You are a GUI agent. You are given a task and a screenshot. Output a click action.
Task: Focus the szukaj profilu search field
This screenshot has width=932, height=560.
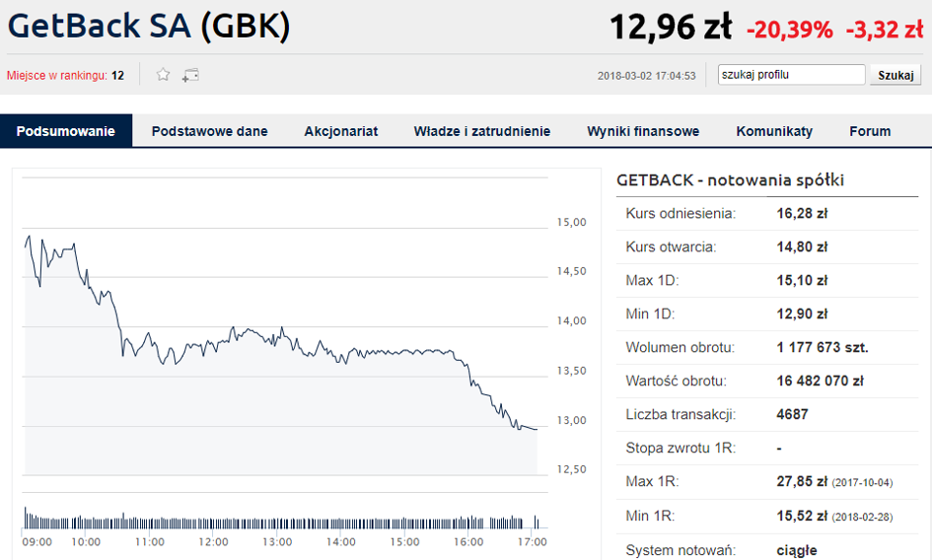point(791,75)
